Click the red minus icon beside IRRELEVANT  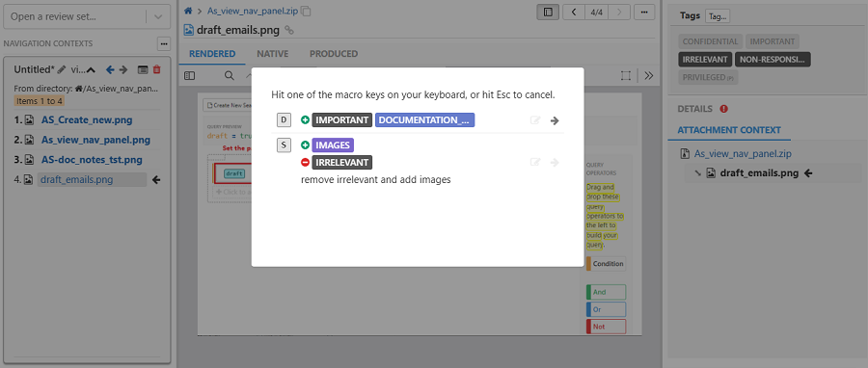click(x=305, y=163)
